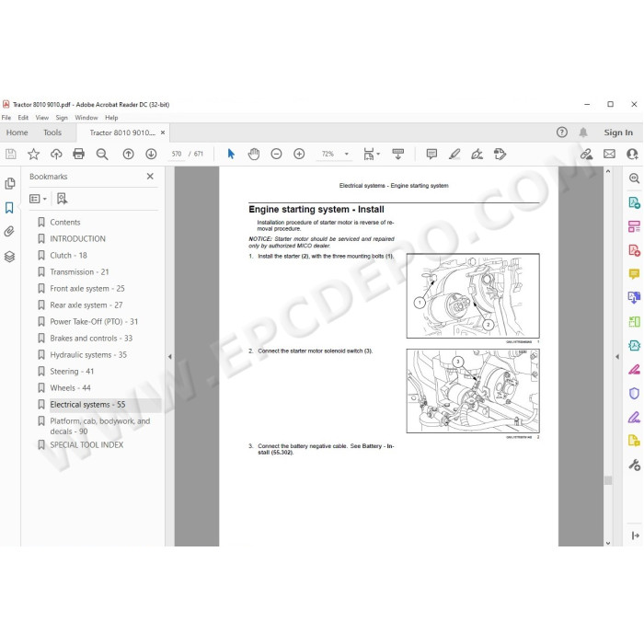Click the page number field 570

point(177,154)
